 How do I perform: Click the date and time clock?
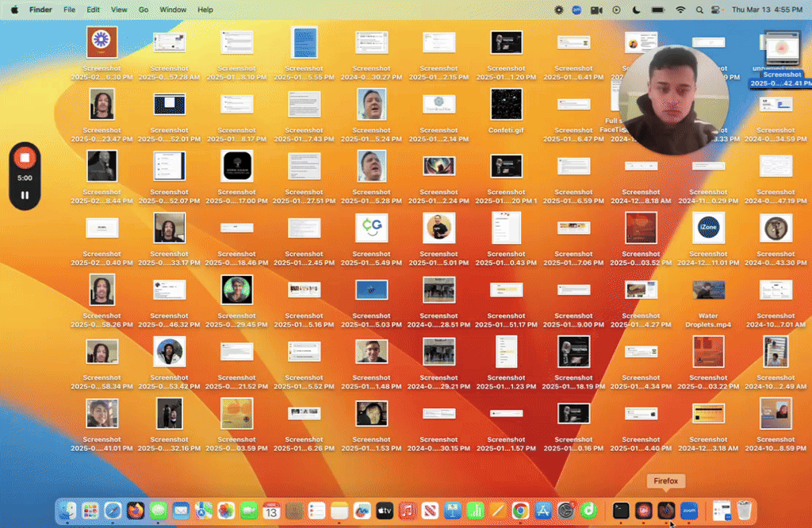pyautogui.click(x=767, y=10)
